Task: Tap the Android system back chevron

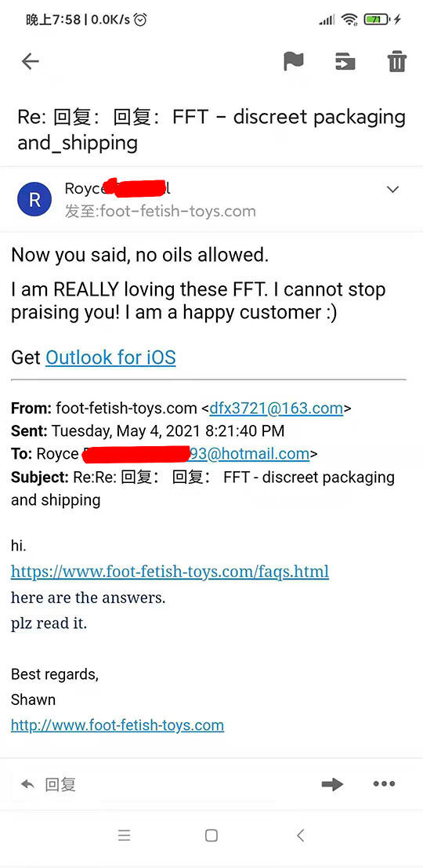Action: (x=300, y=836)
